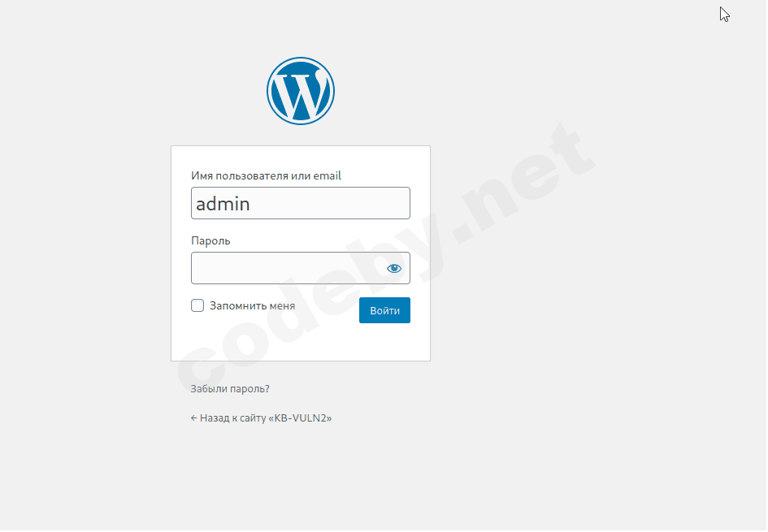Click the WordPress logo
768x532 pixels.
coord(300,91)
